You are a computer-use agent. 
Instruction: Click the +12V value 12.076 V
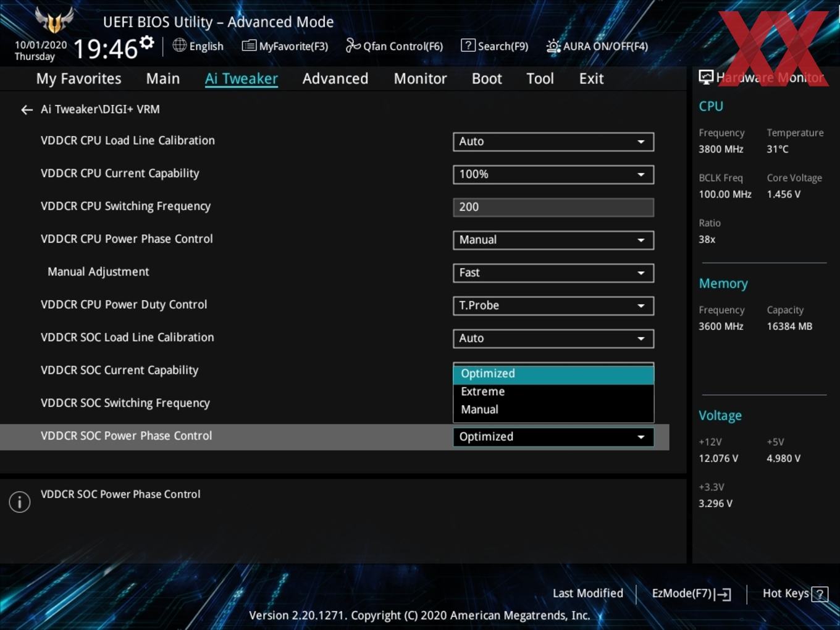pyautogui.click(x=718, y=458)
